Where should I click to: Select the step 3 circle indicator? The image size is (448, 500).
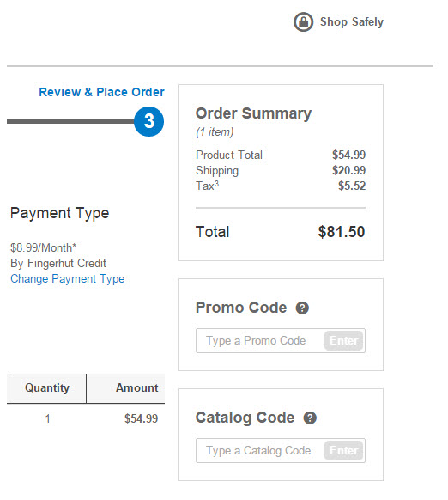coord(148,121)
